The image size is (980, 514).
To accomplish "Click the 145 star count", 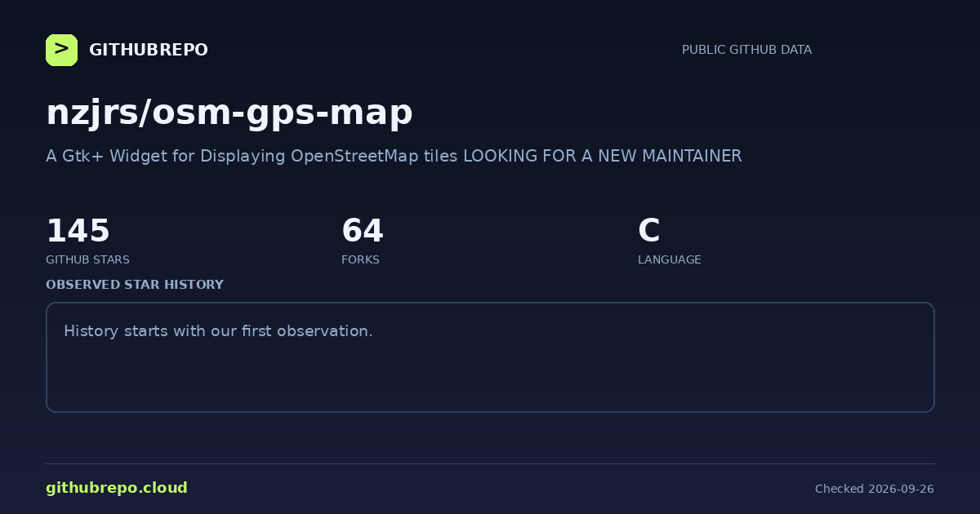I will (78, 231).
